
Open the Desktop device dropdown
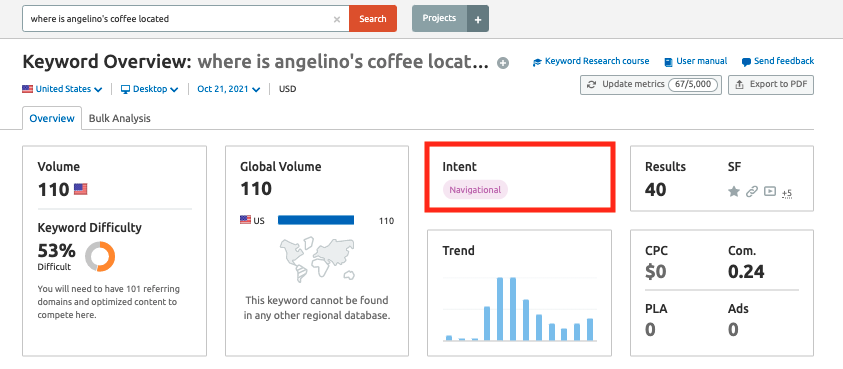(x=149, y=89)
